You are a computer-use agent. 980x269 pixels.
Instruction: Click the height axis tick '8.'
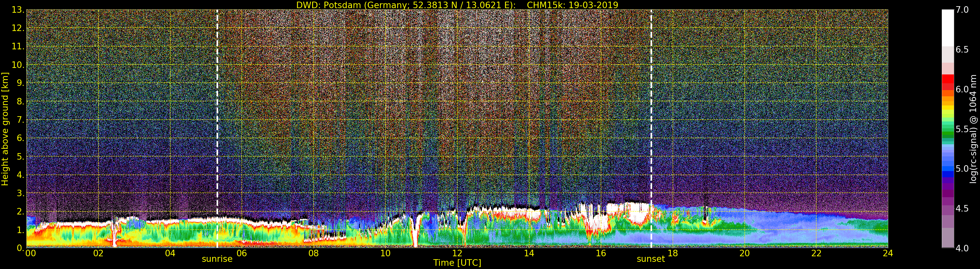tap(21, 101)
